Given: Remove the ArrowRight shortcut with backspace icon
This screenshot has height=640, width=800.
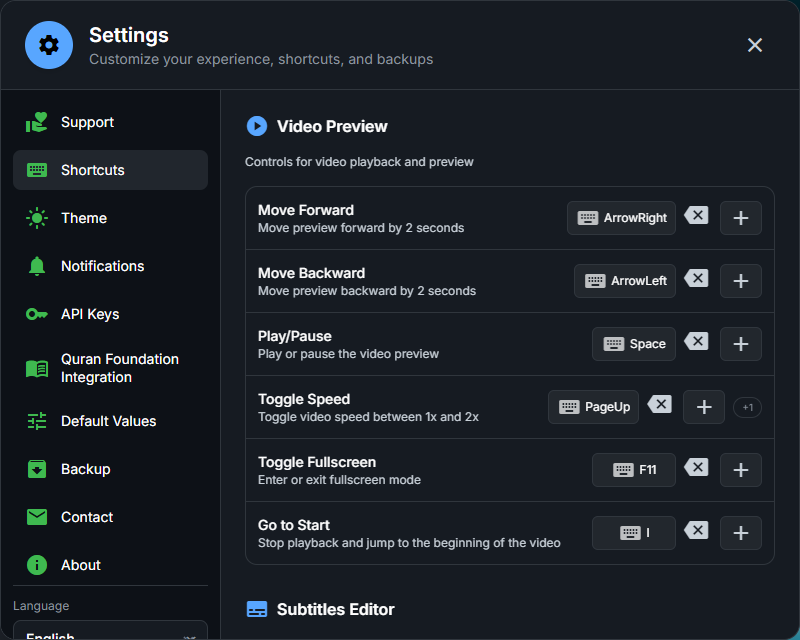Looking at the screenshot, I should pyautogui.click(x=696, y=215).
